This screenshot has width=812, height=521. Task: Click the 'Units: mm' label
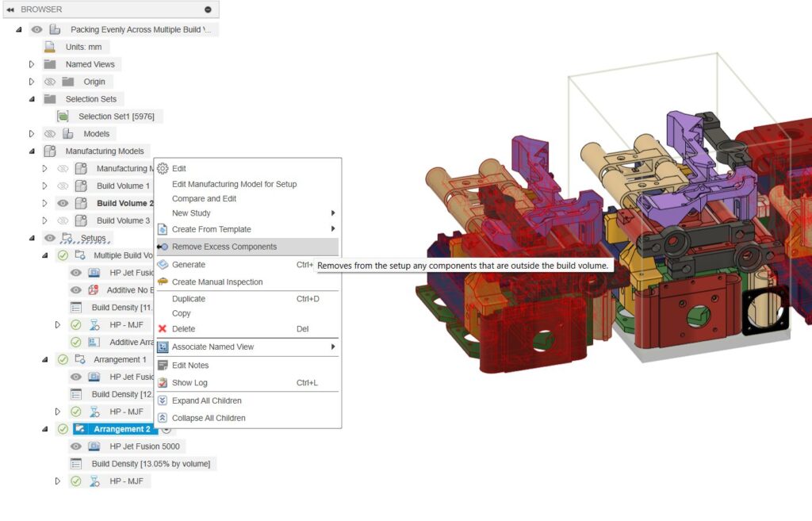click(83, 47)
